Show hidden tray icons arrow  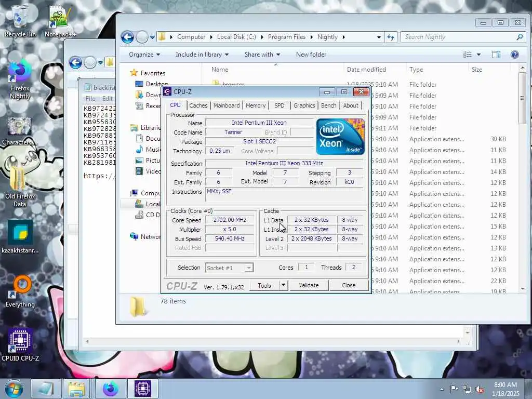(442, 389)
